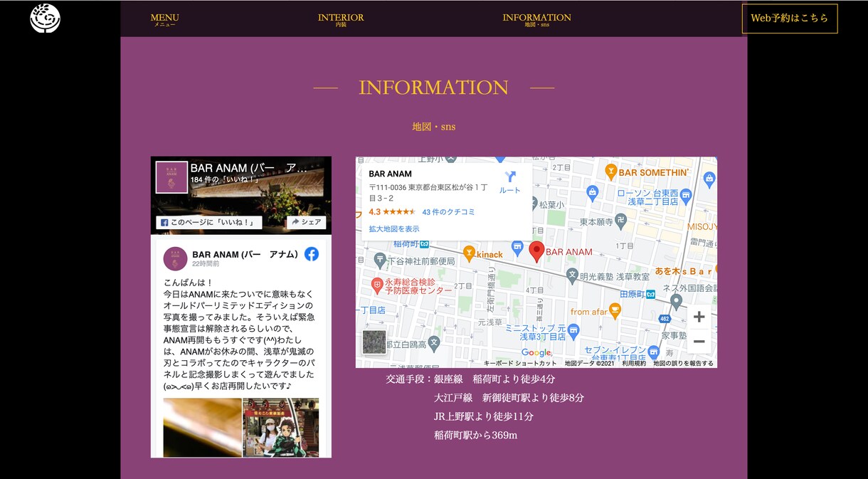Zoom out the map with minus button
This screenshot has width=868, height=479.
tap(699, 342)
